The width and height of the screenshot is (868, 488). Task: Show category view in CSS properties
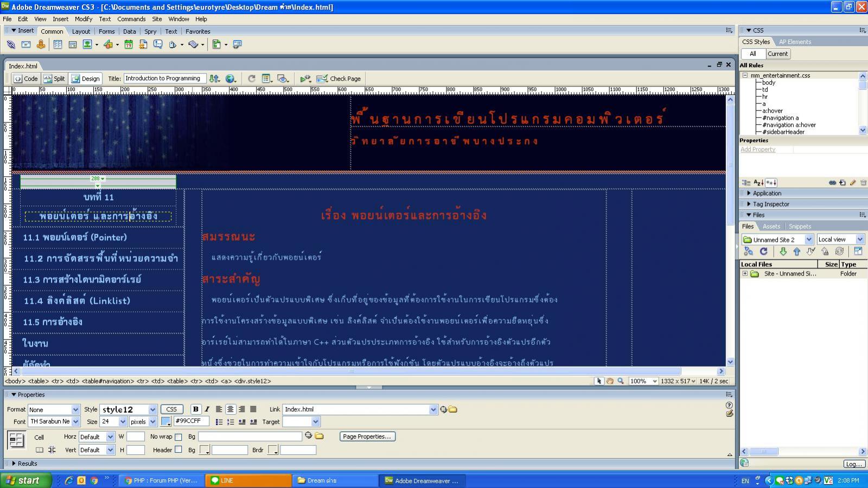[746, 183]
